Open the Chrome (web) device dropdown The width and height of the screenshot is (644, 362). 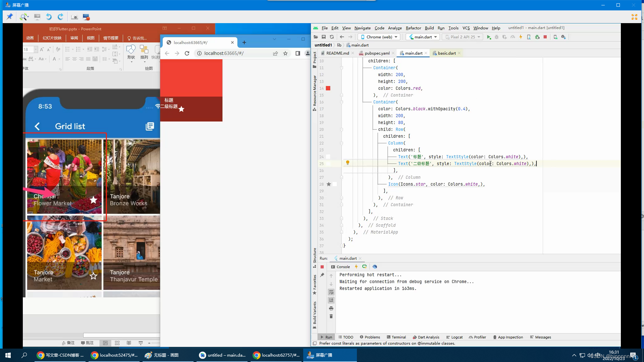pyautogui.click(x=379, y=37)
